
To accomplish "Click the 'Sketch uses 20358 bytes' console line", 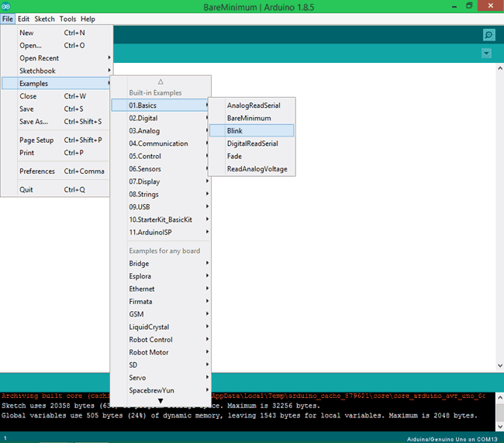I will pos(161,406).
